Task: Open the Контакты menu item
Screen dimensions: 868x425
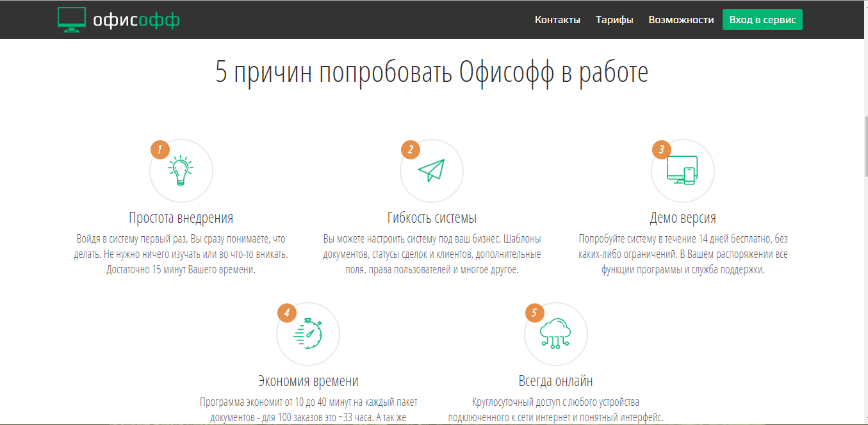Action: pos(557,19)
